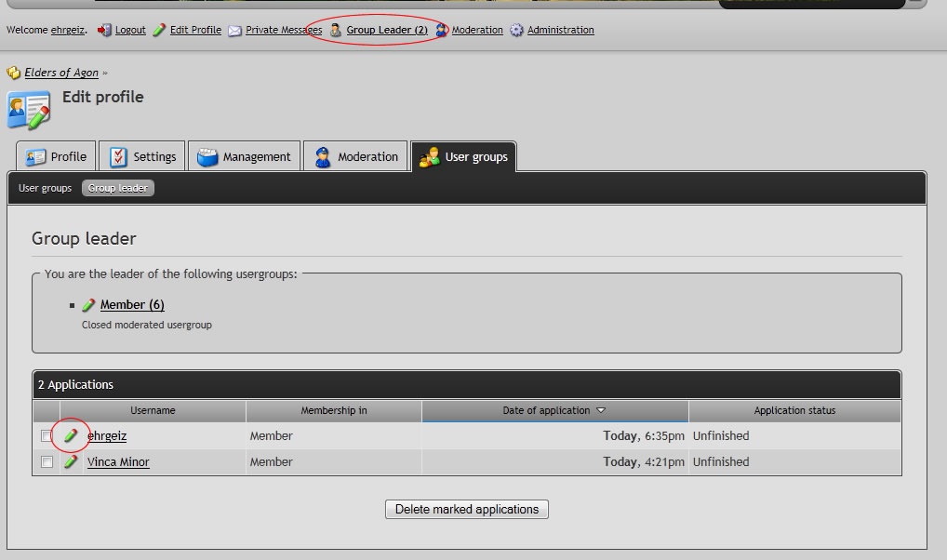Click the Logout arrow icon

[x=104, y=31]
